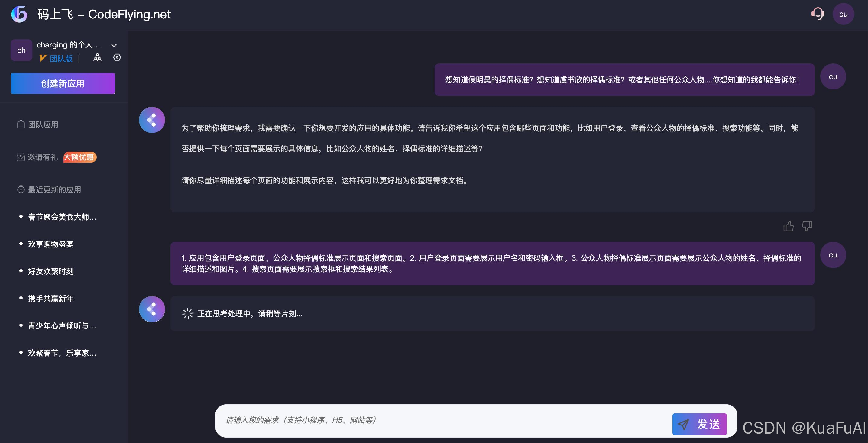868x443 pixels.
Task: Create a new app with 创建新应用
Action: pos(63,83)
